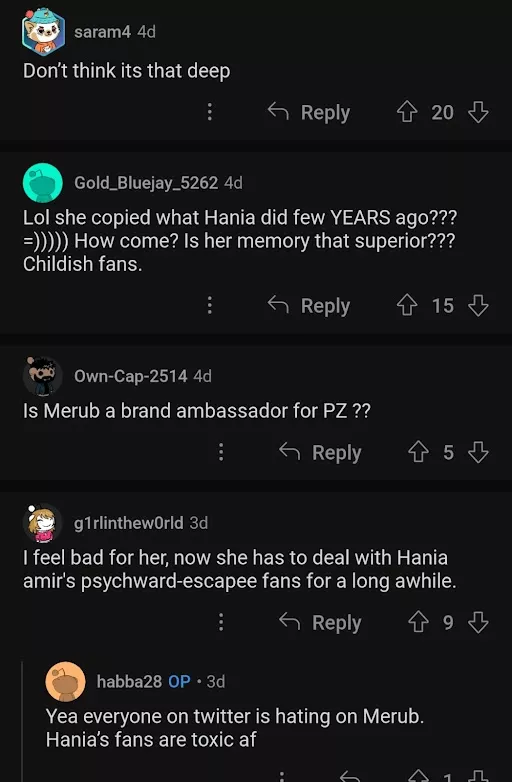Reply to Gold_Bluejay_5262's comment
The height and width of the screenshot is (782, 512).
[x=309, y=306]
